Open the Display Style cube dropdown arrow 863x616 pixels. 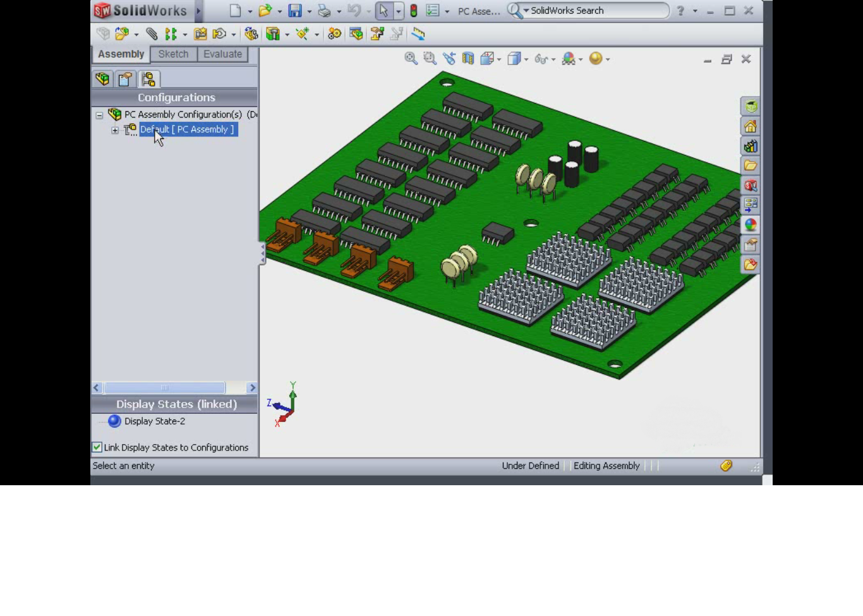tap(526, 59)
